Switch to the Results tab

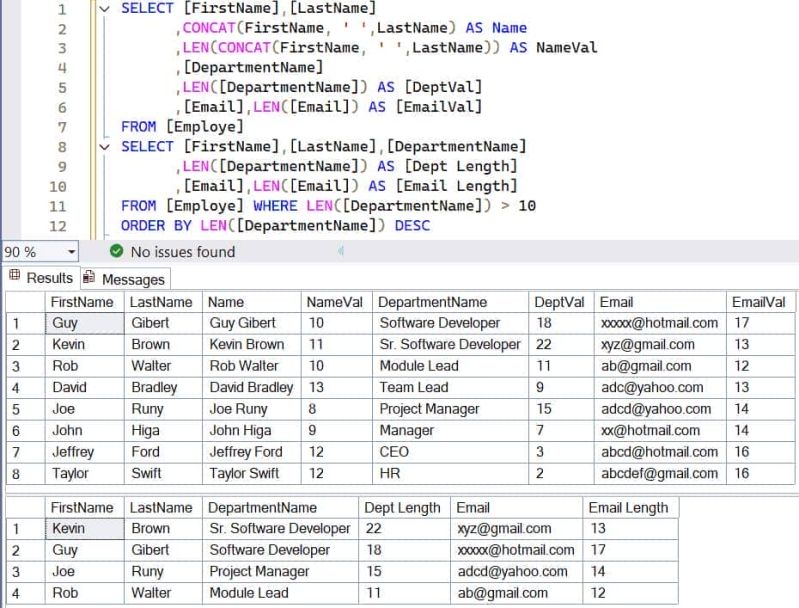[x=42, y=278]
